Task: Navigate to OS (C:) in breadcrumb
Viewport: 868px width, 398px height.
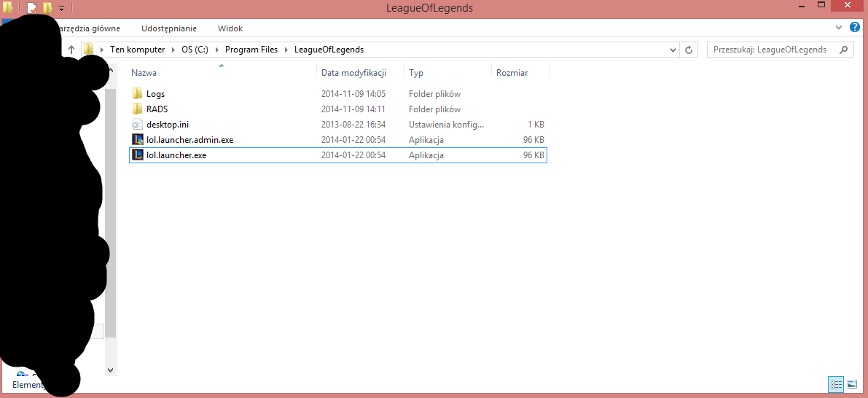Action: 195,50
